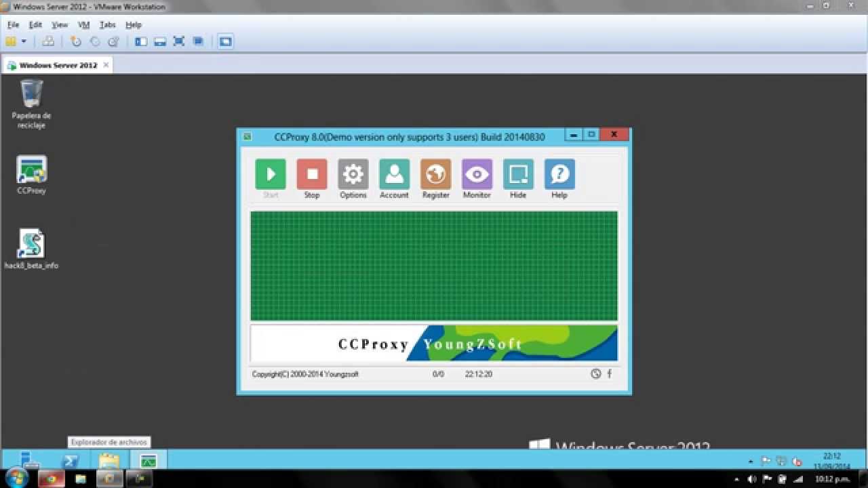Open the VMware Help menu
868x488 pixels.
(x=134, y=24)
